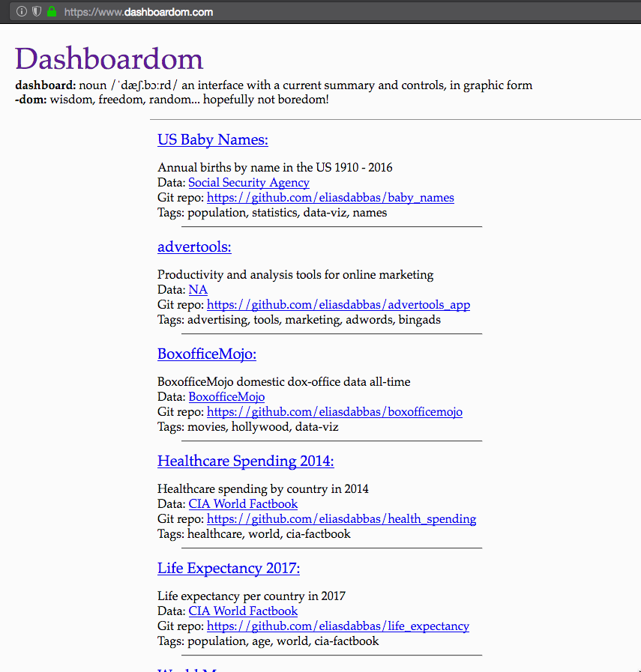The width and height of the screenshot is (641, 672).
Task: Open the Life Expectancy 2017 dashboard
Action: pyautogui.click(x=229, y=569)
